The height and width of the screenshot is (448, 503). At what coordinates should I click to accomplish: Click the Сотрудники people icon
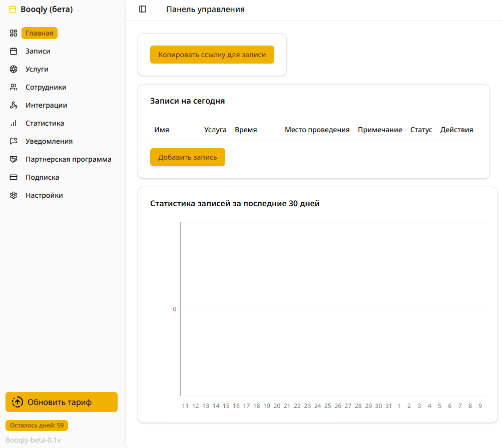click(x=14, y=87)
